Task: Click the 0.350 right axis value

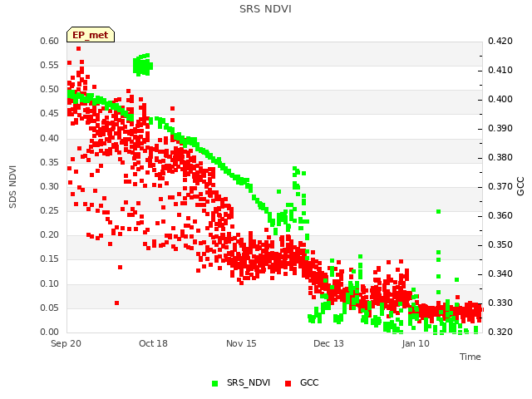Action: point(500,244)
